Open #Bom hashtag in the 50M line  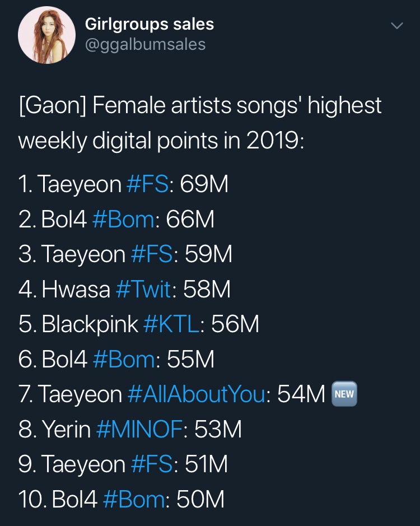click(x=134, y=500)
